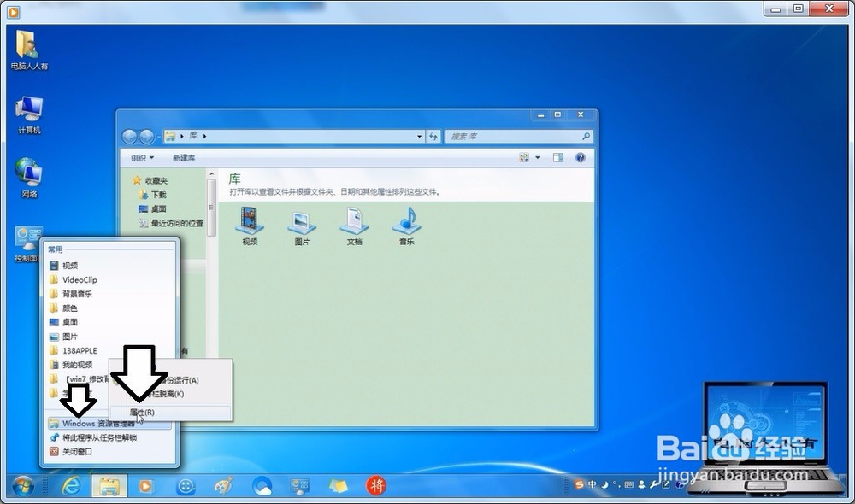
Task: Click the breadcrumb arrow before 库
Action: (x=181, y=136)
